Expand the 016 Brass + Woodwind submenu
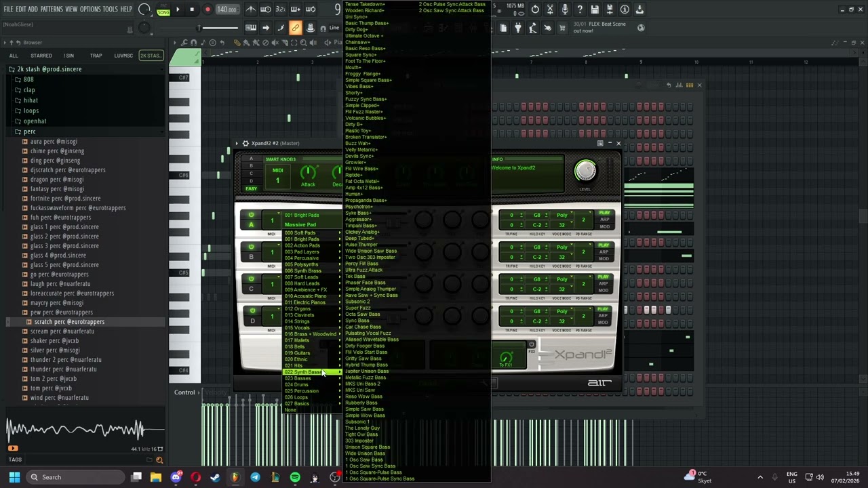 312,334
